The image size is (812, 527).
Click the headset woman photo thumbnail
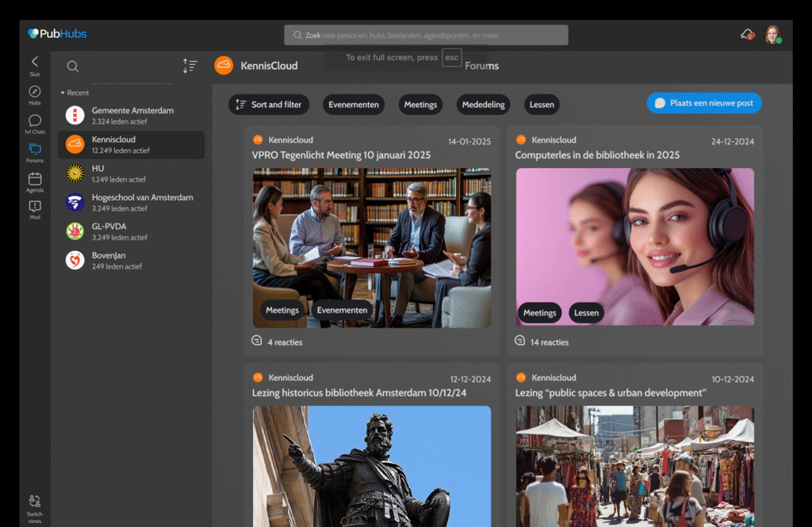(x=635, y=247)
